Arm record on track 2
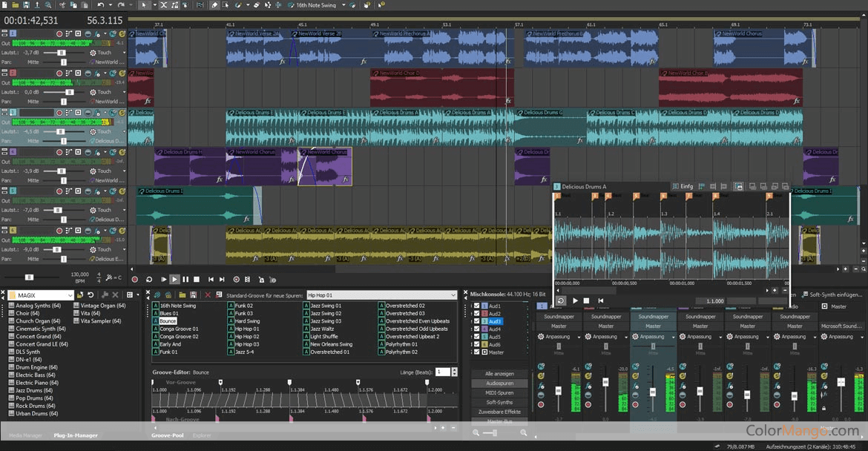Image resolution: width=868 pixels, height=451 pixels. point(59,73)
